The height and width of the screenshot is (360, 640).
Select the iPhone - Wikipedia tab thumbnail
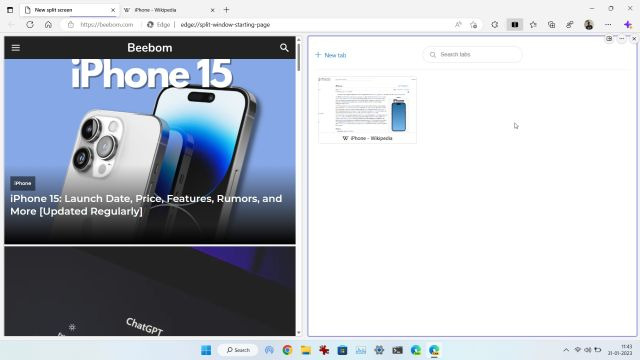point(367,110)
